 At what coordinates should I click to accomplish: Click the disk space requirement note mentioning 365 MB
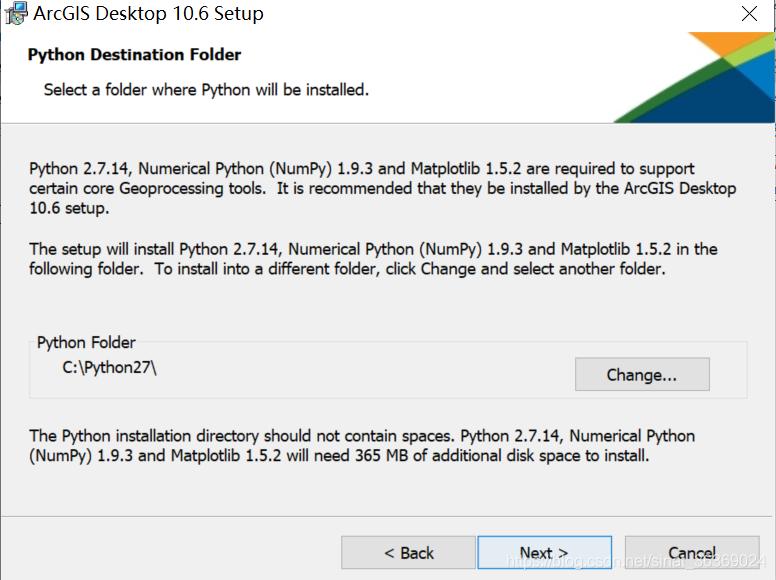click(362, 445)
